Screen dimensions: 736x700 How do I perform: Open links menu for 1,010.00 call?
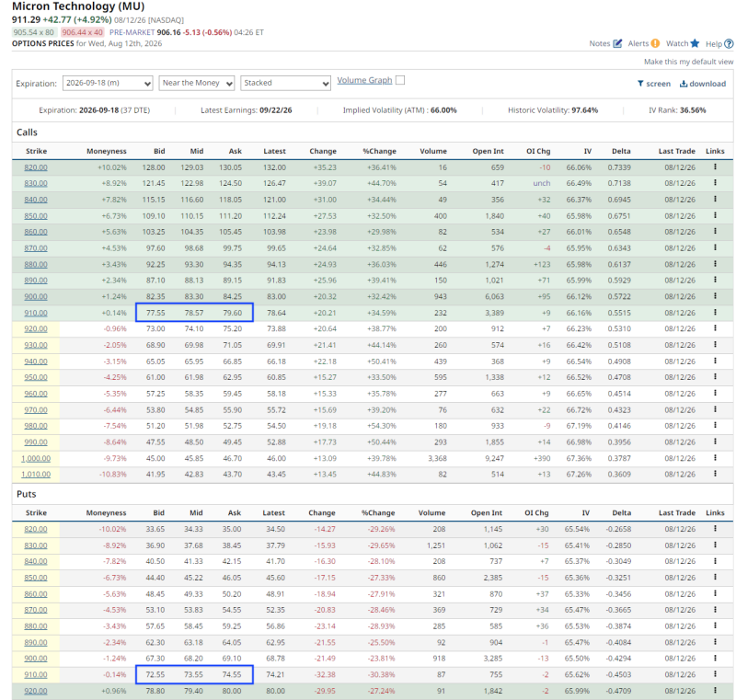point(716,474)
